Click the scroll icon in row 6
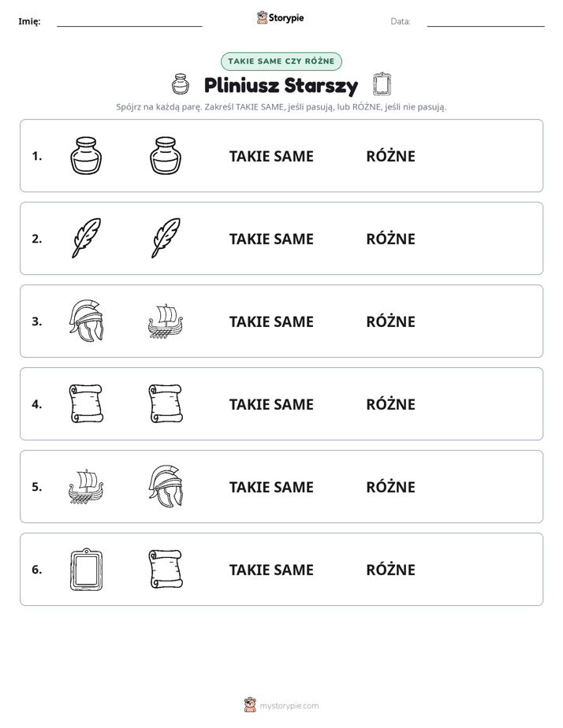 click(x=166, y=569)
